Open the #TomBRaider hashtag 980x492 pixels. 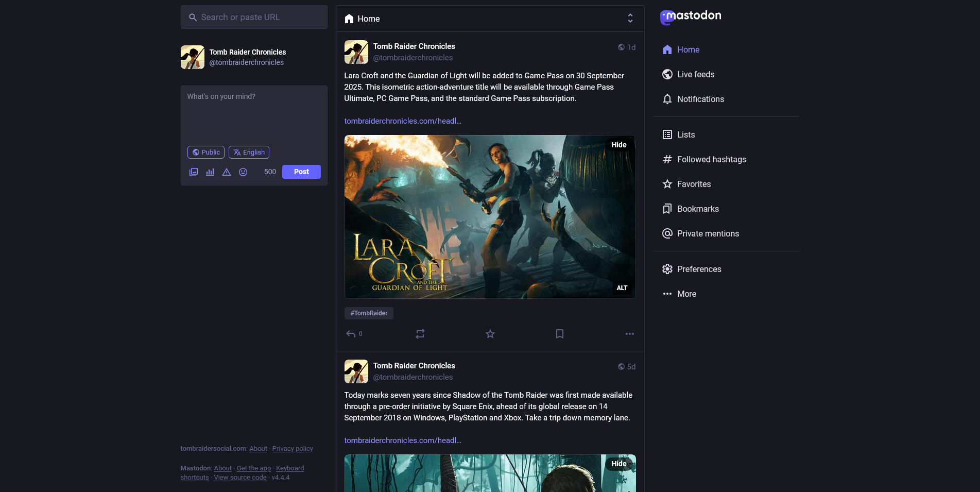coord(369,313)
